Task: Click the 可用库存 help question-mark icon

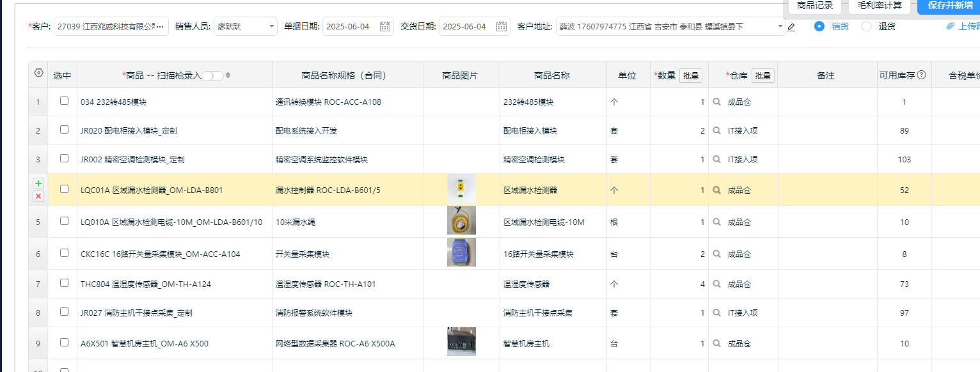Action: click(922, 75)
